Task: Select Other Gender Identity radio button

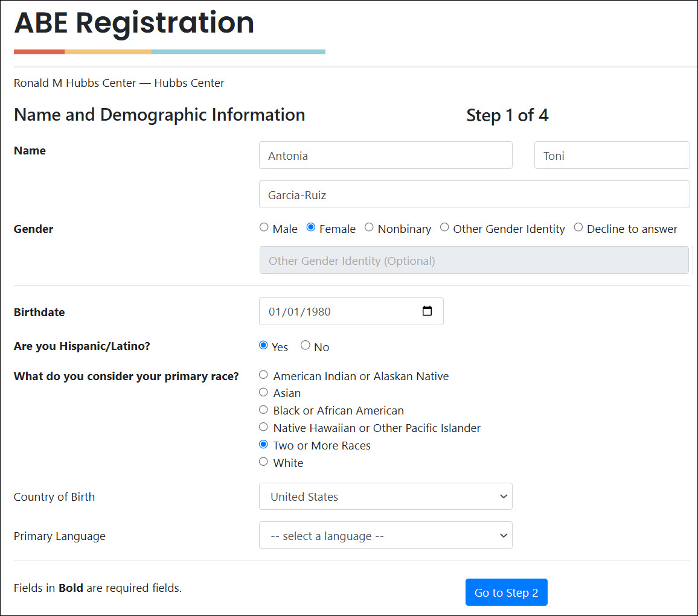Action: pyautogui.click(x=444, y=227)
